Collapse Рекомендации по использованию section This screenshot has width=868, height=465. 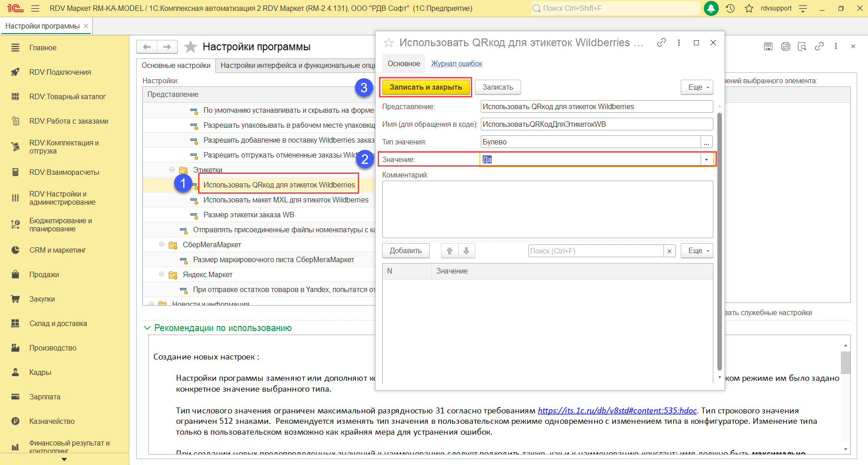[x=147, y=328]
